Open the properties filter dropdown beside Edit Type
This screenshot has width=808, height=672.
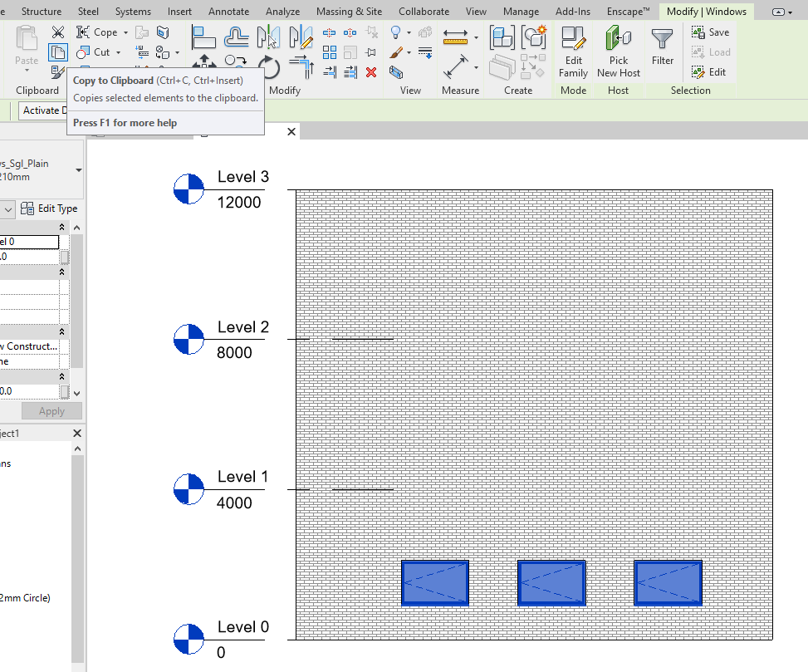click(8, 209)
